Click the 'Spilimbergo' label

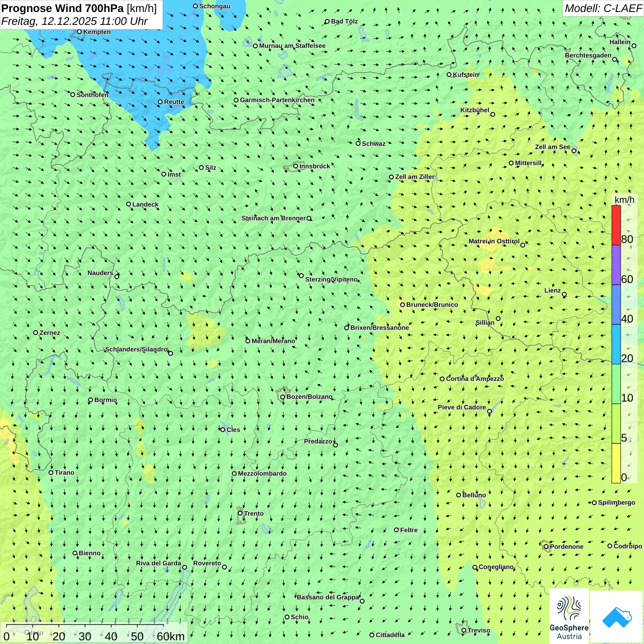coord(617,502)
